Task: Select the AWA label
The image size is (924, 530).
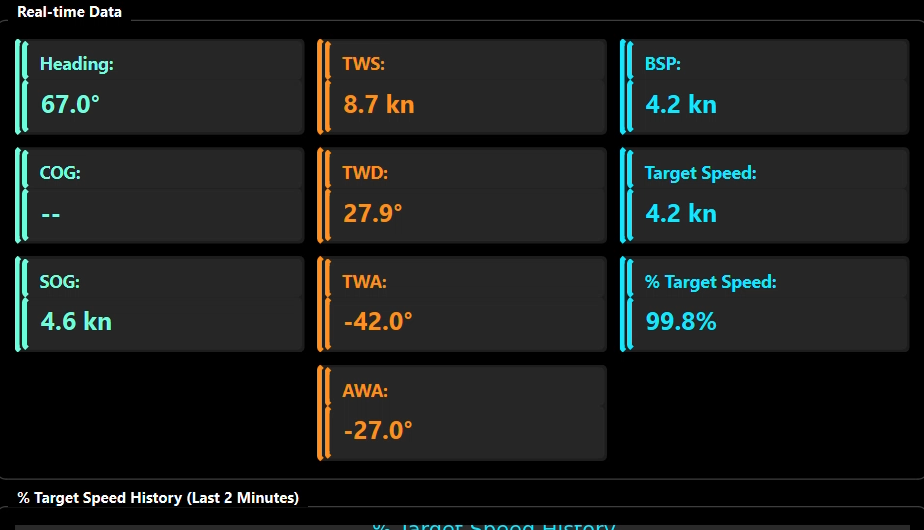Action: [x=365, y=391]
